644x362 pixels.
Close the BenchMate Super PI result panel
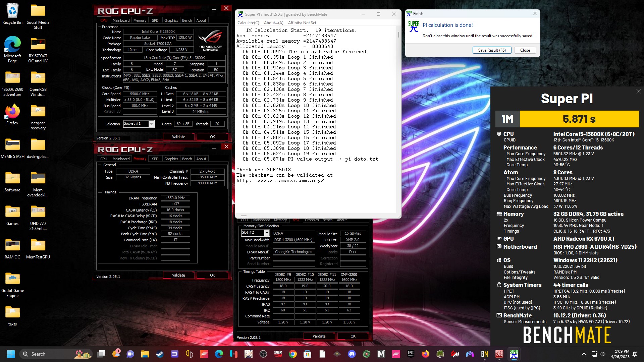(x=638, y=91)
